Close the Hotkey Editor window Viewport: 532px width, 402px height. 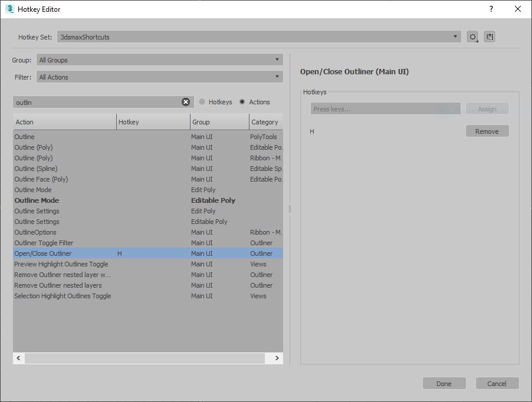click(518, 9)
